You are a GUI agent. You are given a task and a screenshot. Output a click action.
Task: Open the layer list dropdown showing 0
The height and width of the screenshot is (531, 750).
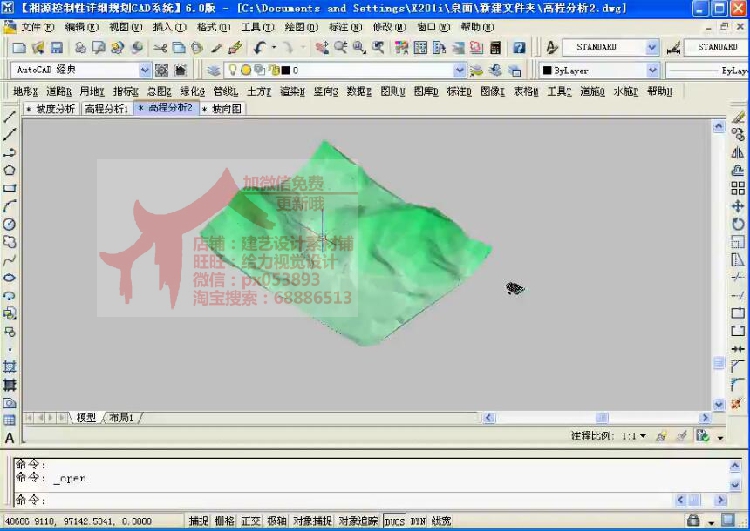pyautogui.click(x=459, y=70)
